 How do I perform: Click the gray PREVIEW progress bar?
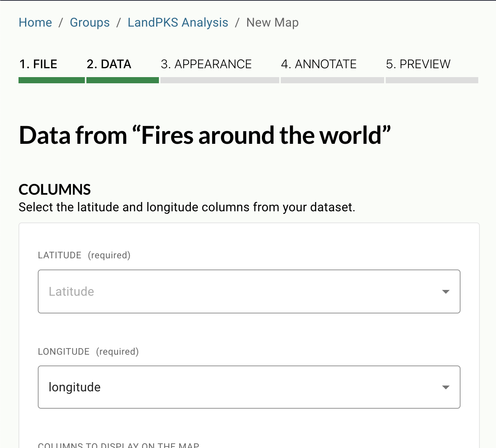tap(432, 80)
